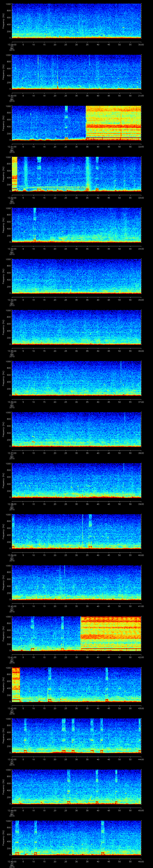Click the 32:00 end time label
Screen dimensions: 153x868
(141, 147)
